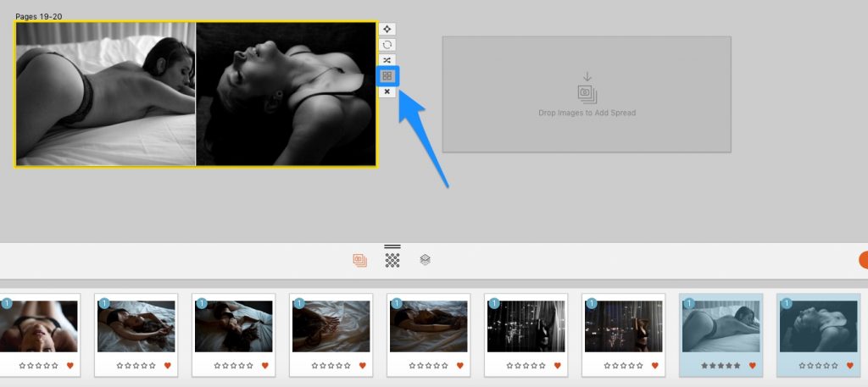Image resolution: width=868 pixels, height=387 pixels.
Task: Switch to the checkered pattern view icon
Action: (x=392, y=260)
